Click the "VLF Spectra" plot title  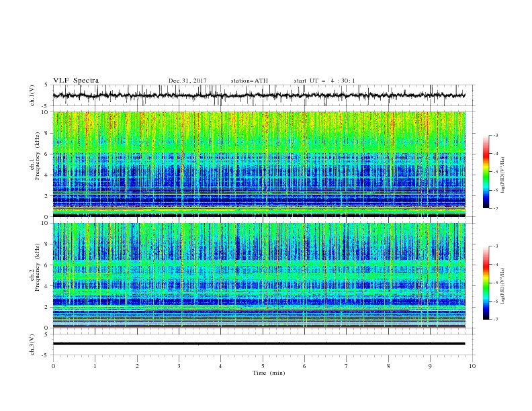76,81
